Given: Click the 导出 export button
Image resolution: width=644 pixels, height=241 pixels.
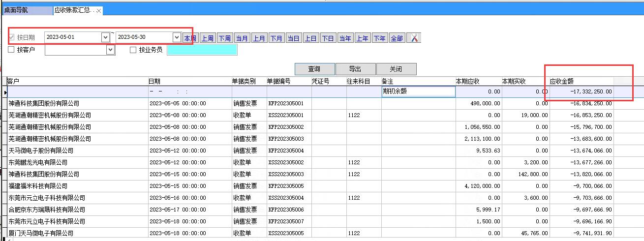Looking at the screenshot, I should click(355, 69).
